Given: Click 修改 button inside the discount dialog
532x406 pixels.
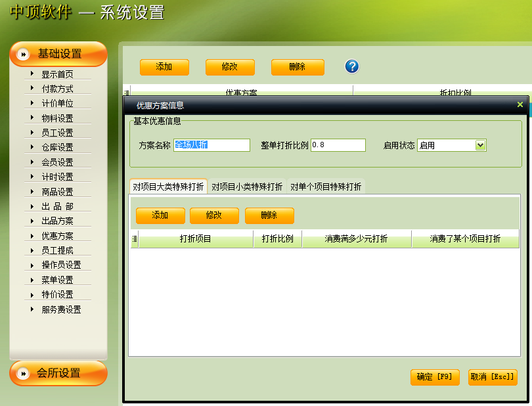Looking at the screenshot, I should pos(214,215).
